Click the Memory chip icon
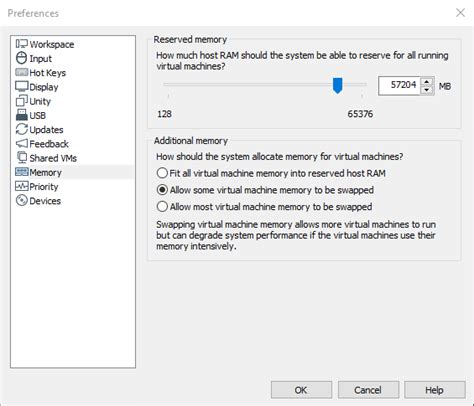Screen dimensions: 474x406 [22, 172]
